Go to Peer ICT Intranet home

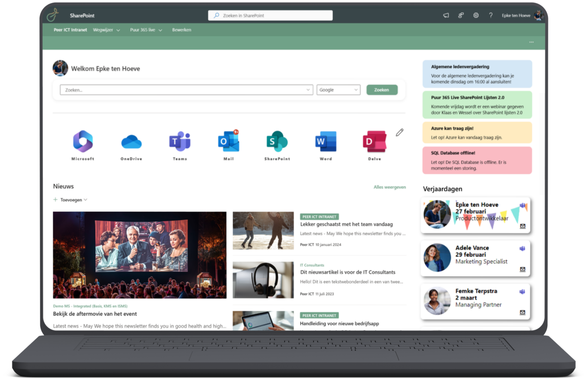click(x=70, y=30)
